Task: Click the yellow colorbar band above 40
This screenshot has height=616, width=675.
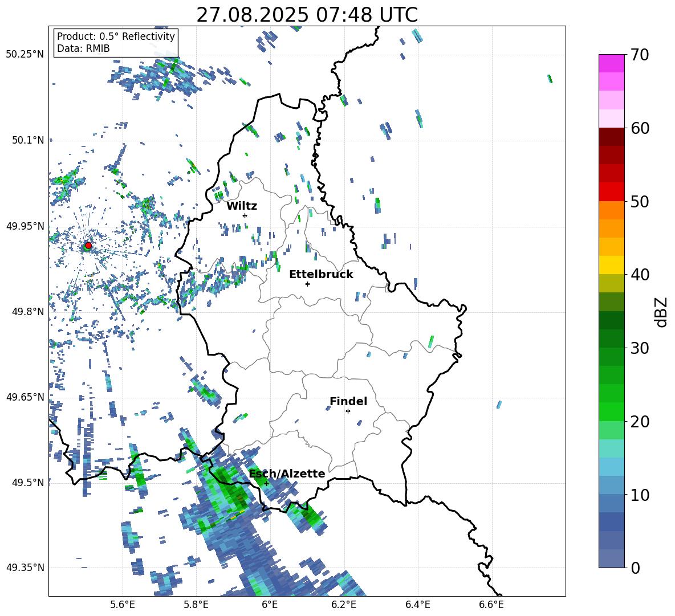Action: (611, 265)
